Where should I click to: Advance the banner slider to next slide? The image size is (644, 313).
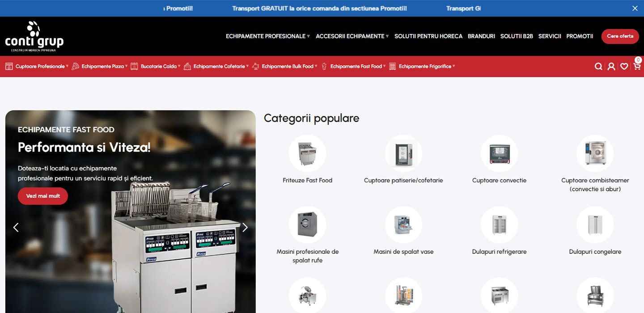tap(245, 228)
